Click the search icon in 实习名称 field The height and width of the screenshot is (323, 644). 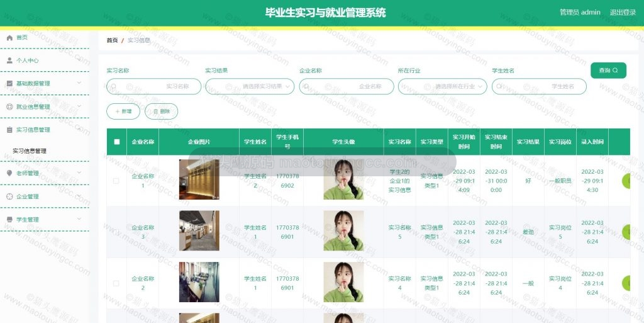(x=114, y=87)
